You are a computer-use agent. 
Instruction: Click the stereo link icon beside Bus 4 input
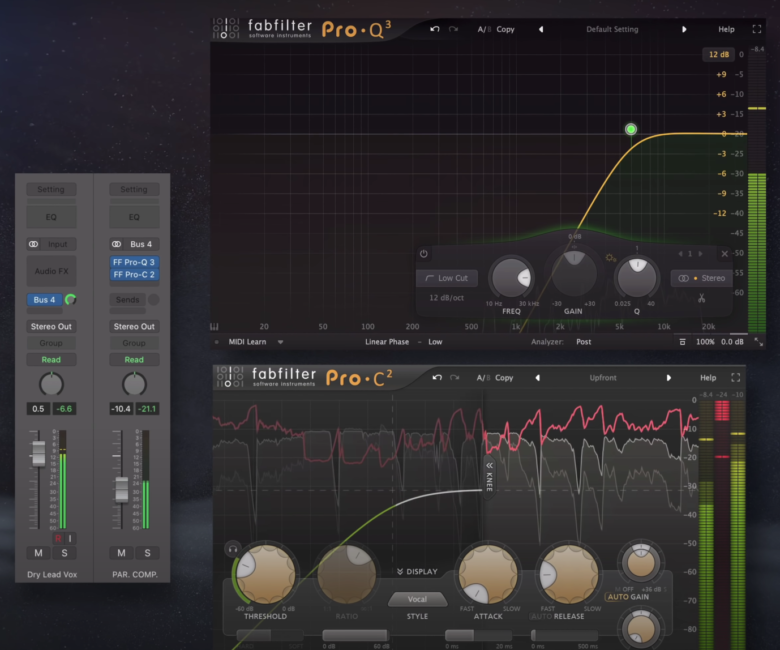(x=116, y=244)
